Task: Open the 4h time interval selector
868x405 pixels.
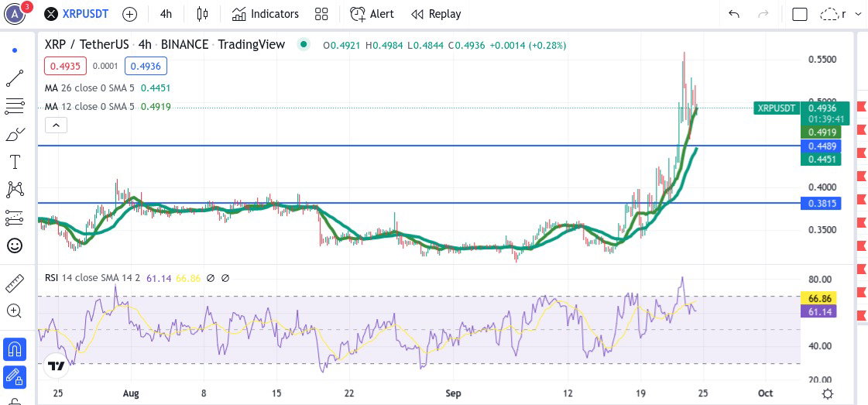Action: 166,15
